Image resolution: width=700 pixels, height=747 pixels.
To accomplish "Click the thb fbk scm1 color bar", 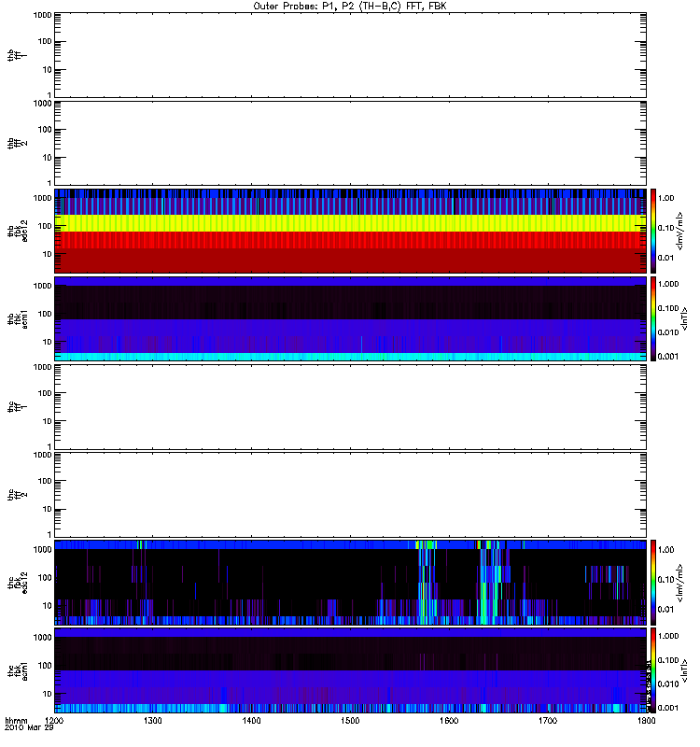I will 652,318.
